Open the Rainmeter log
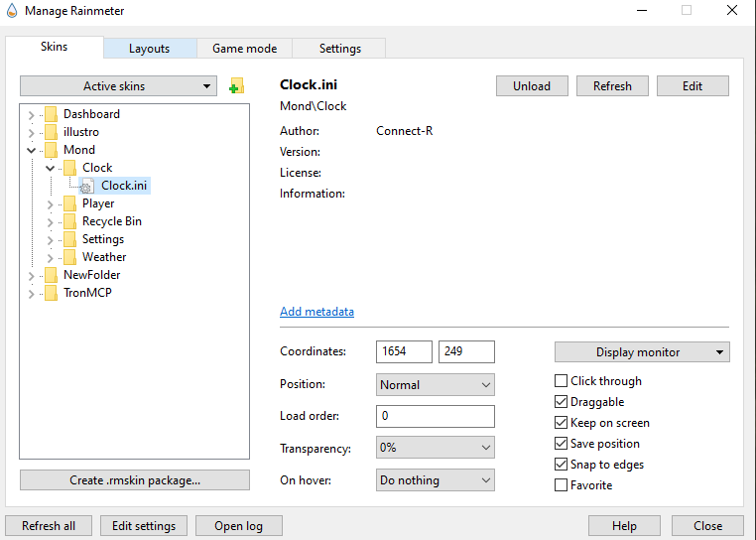756x540 pixels. tap(239, 525)
